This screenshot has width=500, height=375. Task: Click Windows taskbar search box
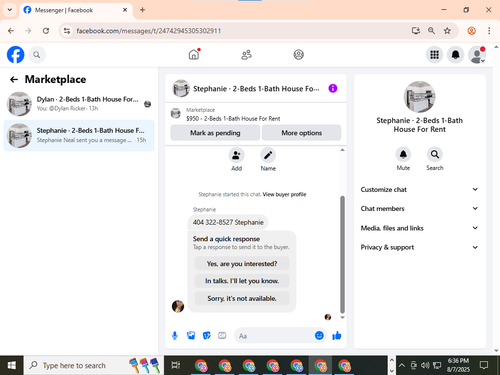tap(94, 365)
